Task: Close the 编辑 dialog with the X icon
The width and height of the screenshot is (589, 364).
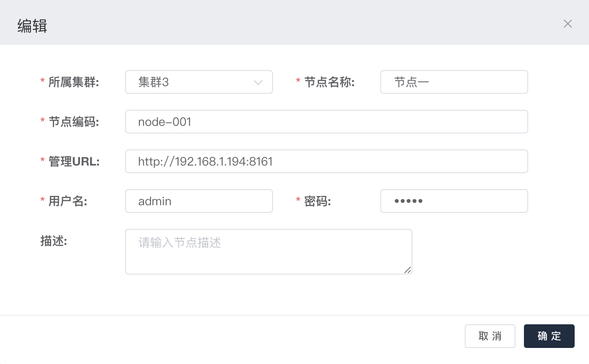Action: point(567,24)
